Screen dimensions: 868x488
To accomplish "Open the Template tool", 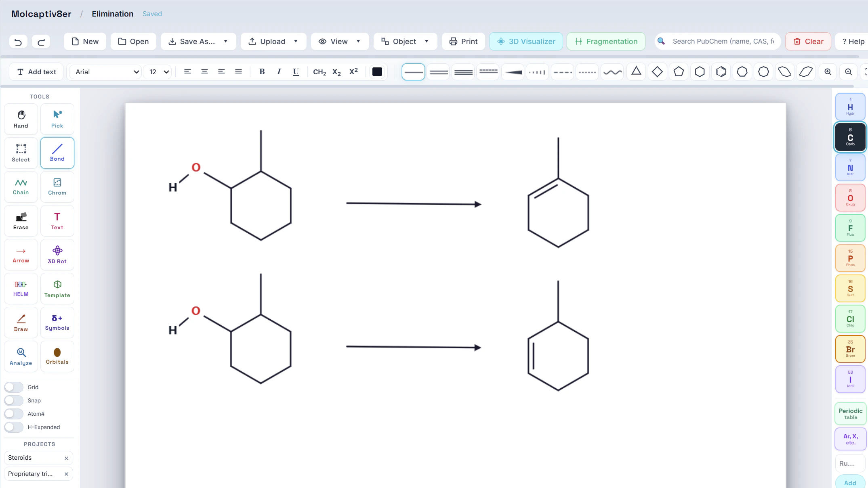I will 57,289.
